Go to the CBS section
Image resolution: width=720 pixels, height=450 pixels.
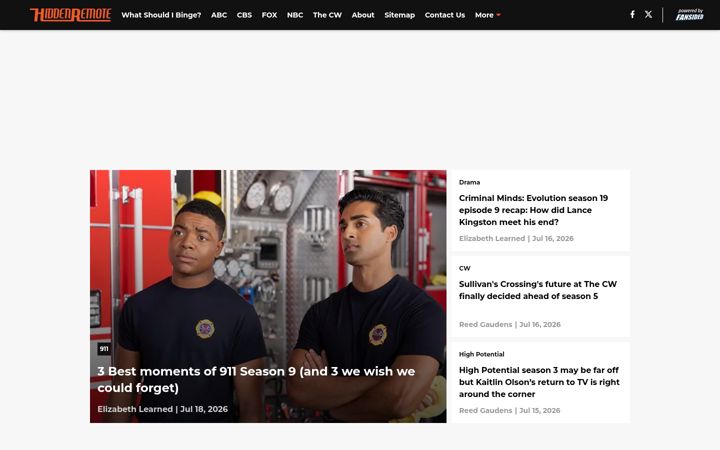[x=244, y=15]
